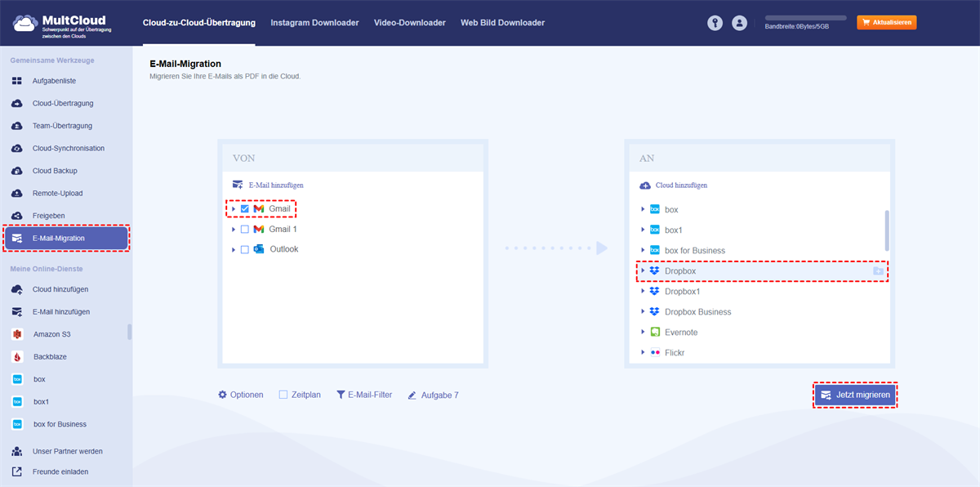This screenshot has height=487, width=980.
Task: Click the Jetzt migrieren button
Action: click(855, 395)
